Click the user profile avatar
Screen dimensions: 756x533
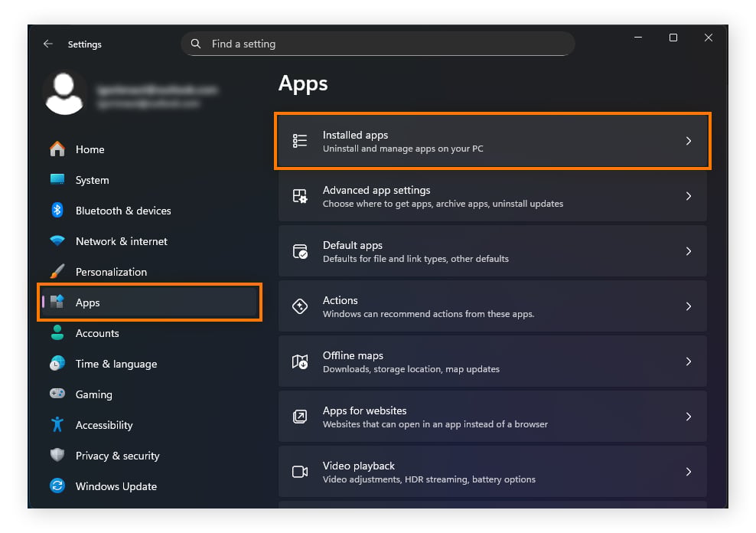64,93
